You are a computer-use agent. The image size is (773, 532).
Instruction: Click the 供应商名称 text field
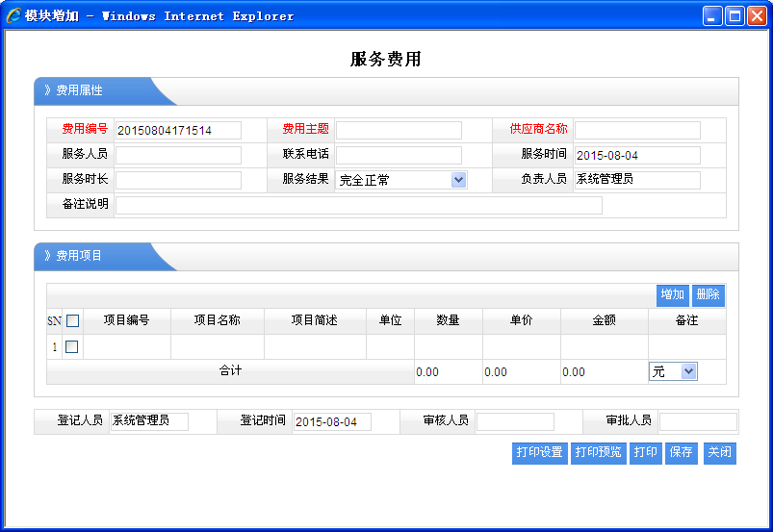pyautogui.click(x=637, y=130)
